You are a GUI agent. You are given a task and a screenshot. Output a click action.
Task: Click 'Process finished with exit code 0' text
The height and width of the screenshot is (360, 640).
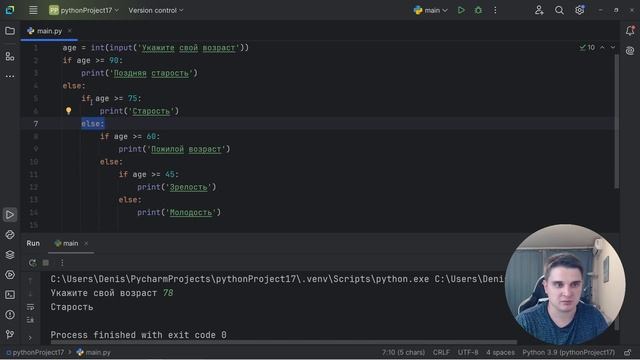(138, 335)
